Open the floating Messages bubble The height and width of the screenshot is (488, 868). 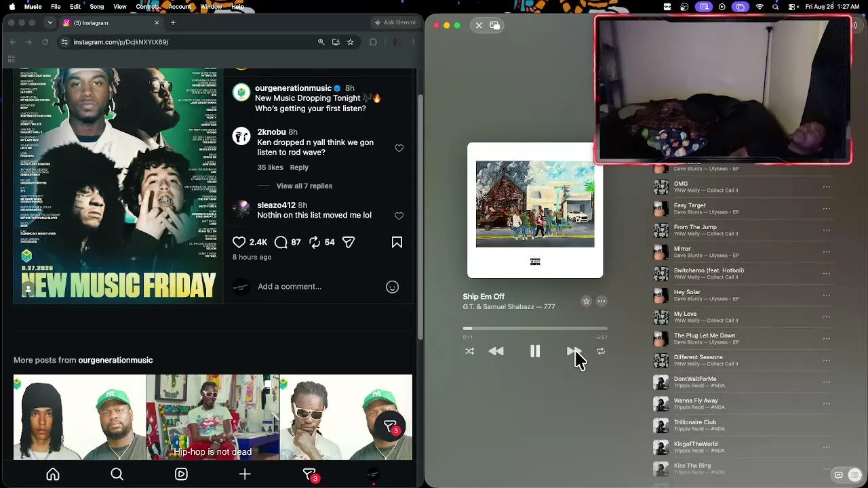390,426
